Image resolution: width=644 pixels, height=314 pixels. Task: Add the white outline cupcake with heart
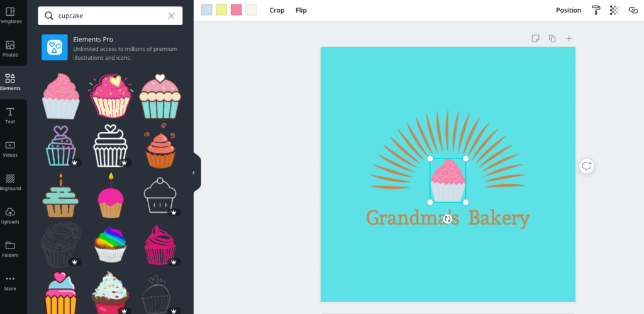pos(110,146)
